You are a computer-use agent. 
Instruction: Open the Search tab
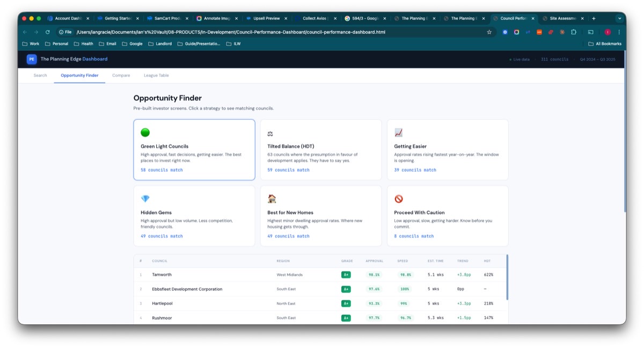[40, 75]
